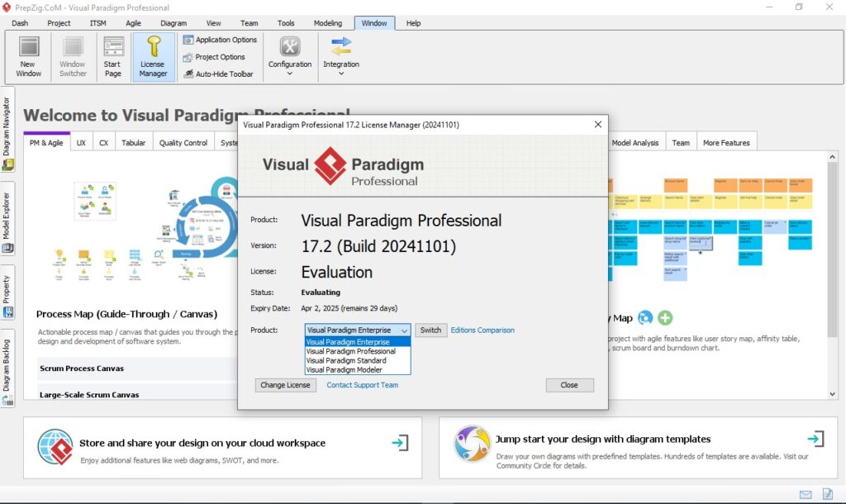The height and width of the screenshot is (504, 846).
Task: Click the green plus icon beside Map
Action: pyautogui.click(x=665, y=318)
